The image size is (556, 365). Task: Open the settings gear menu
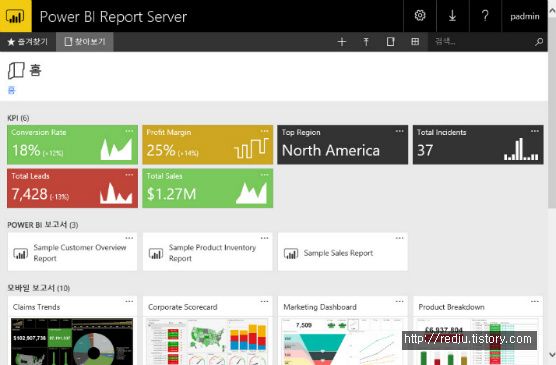click(x=420, y=16)
